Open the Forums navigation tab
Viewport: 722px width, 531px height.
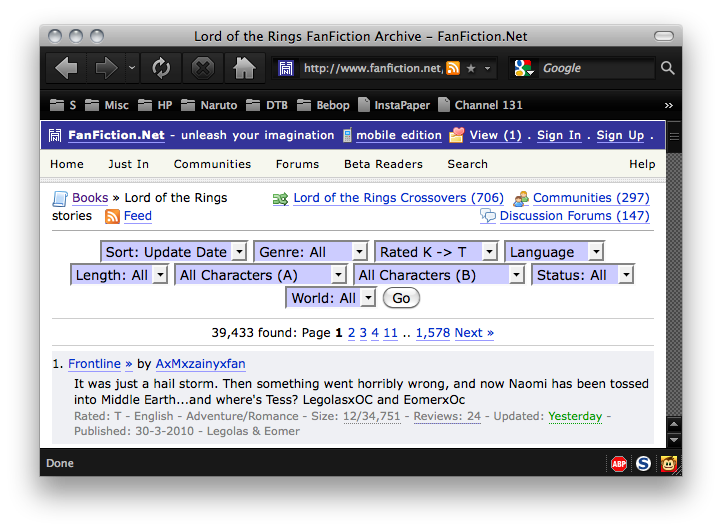click(297, 164)
